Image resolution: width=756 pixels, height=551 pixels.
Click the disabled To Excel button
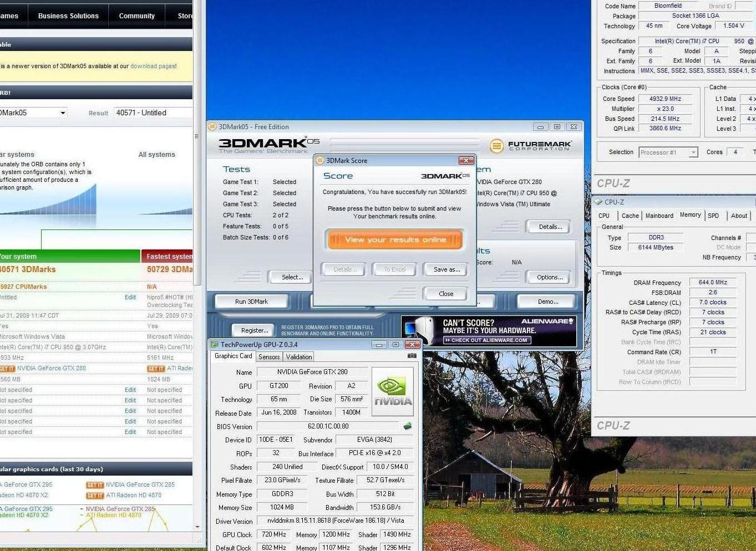coord(394,269)
